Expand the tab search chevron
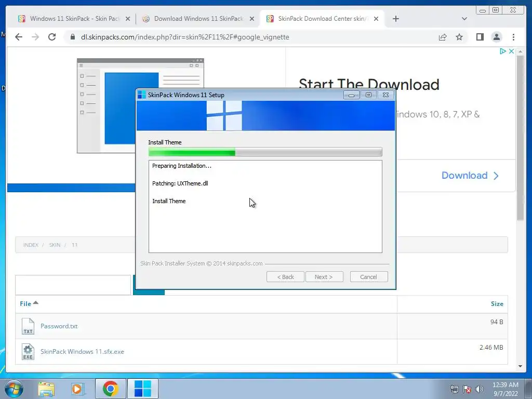The width and height of the screenshot is (532, 399). (464, 19)
